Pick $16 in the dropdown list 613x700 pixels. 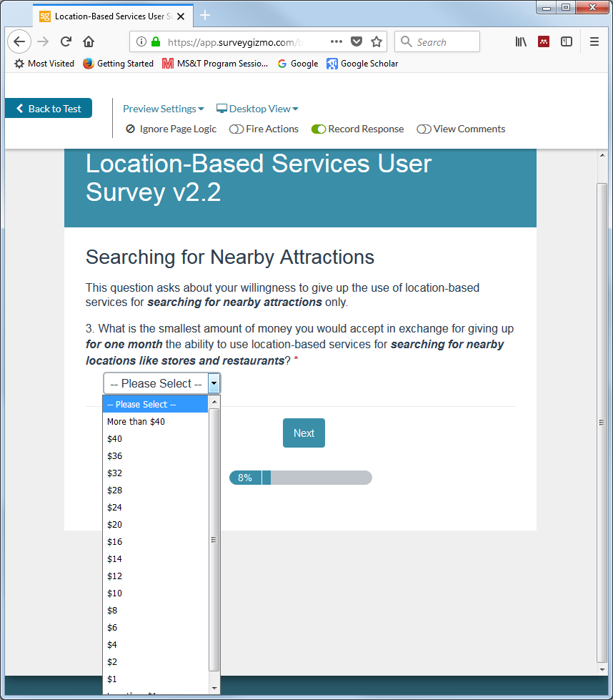coord(155,542)
